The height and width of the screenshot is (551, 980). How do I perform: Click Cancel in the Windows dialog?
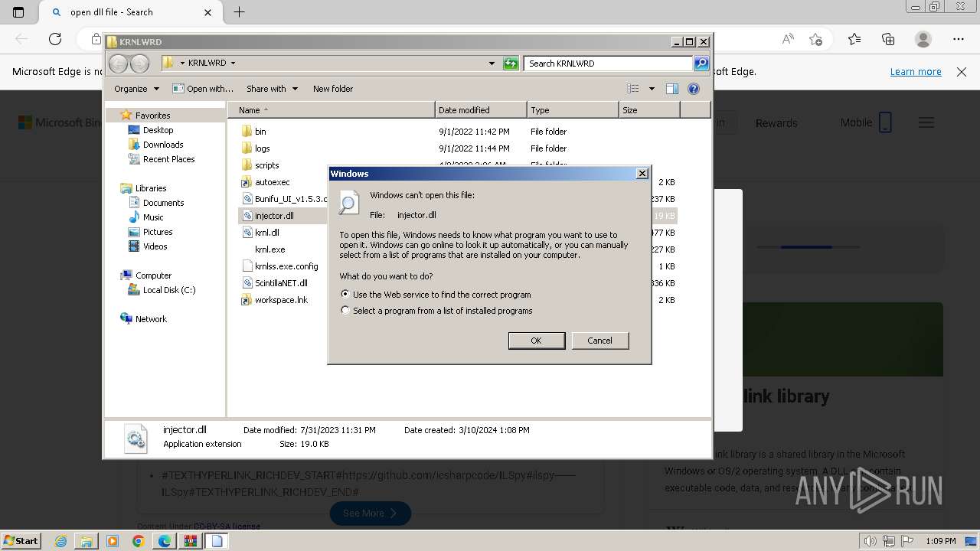coord(599,341)
